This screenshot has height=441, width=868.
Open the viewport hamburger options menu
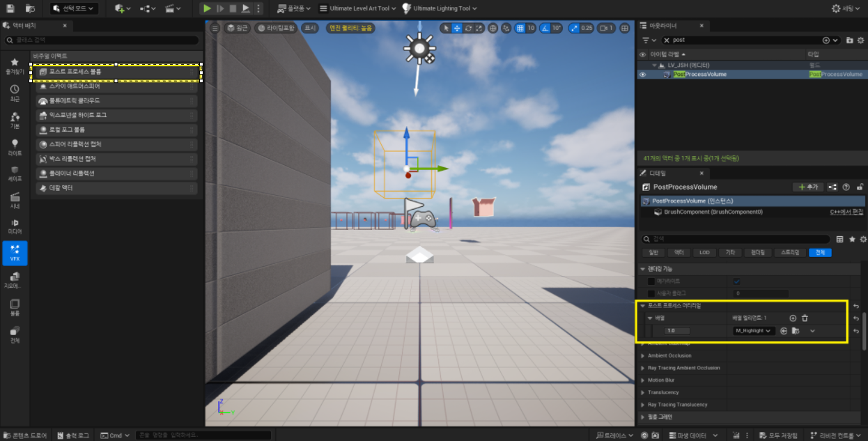[215, 28]
